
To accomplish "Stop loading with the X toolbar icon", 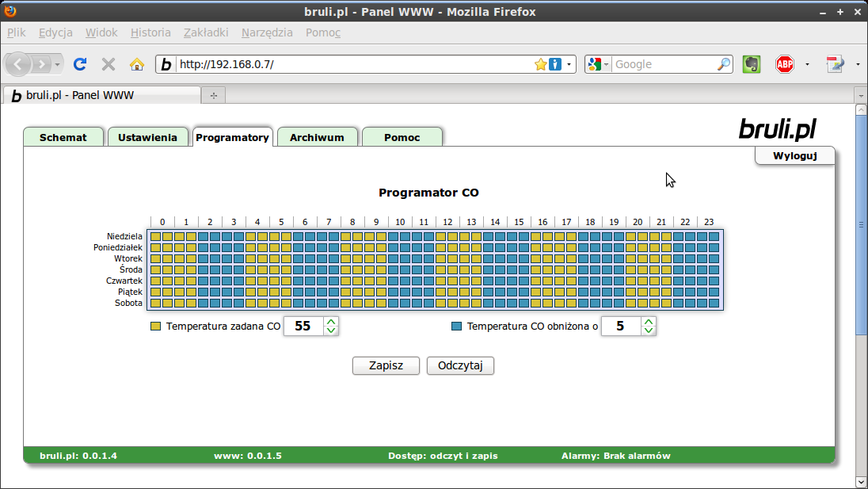I will tap(108, 64).
